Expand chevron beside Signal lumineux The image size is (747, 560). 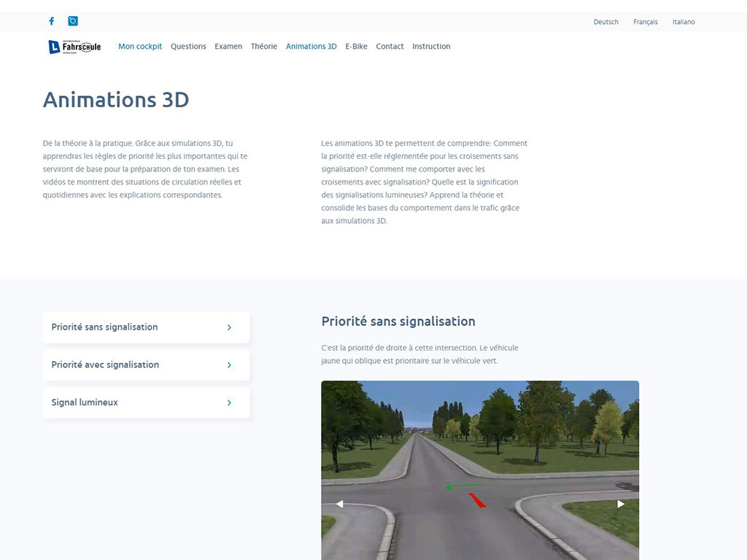pyautogui.click(x=229, y=402)
